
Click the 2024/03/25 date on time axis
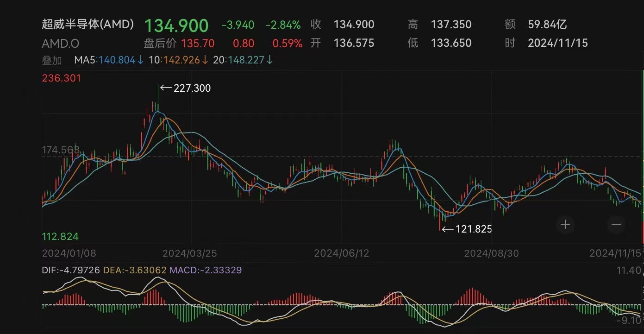[x=189, y=253]
